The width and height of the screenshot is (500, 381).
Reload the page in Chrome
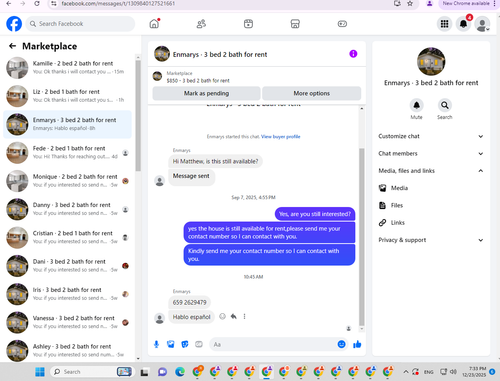click(37, 4)
